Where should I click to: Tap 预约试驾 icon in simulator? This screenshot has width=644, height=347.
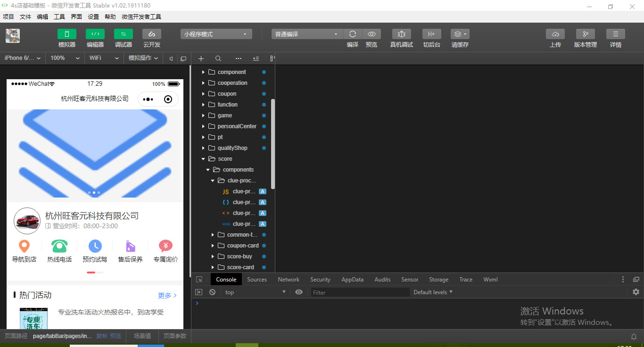(95, 246)
